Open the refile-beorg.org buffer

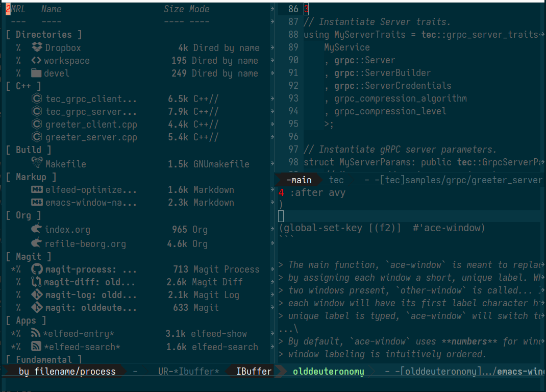click(x=85, y=244)
